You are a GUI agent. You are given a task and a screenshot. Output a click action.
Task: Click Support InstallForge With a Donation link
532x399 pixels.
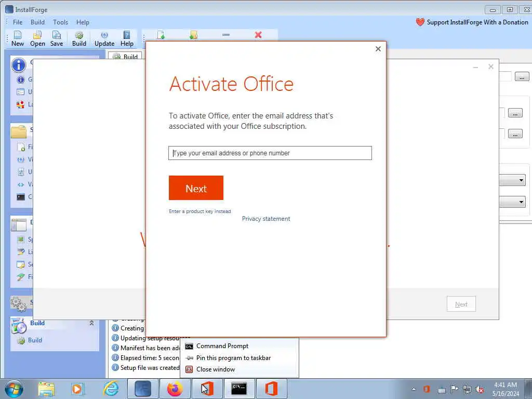(x=477, y=22)
